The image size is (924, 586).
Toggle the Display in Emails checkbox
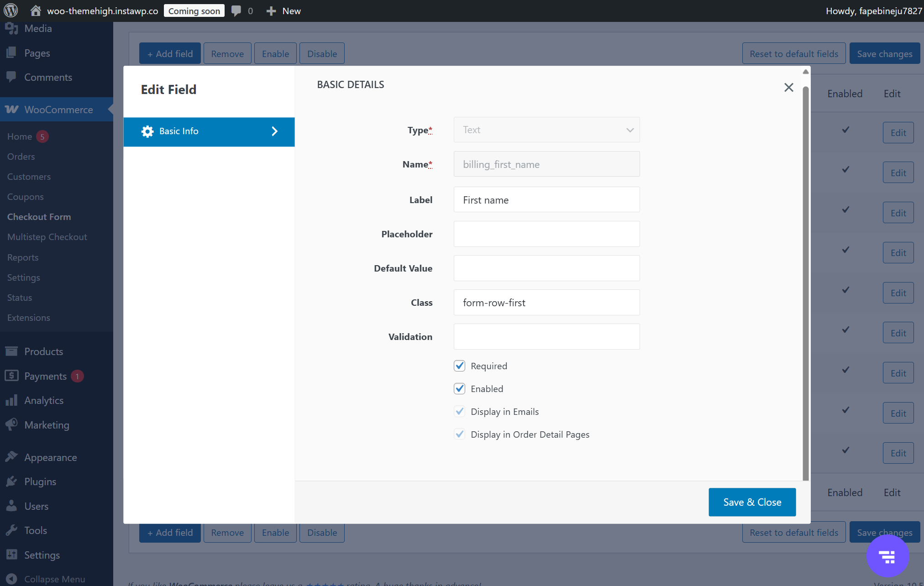[459, 412]
